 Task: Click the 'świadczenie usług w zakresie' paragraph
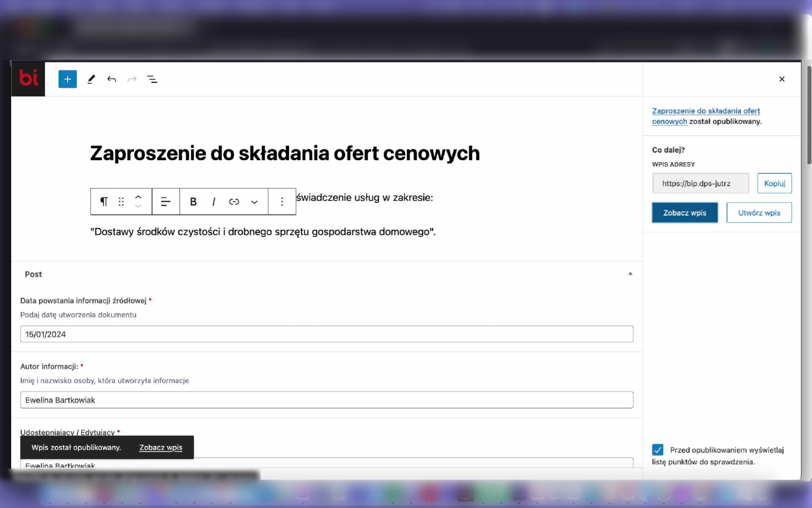[364, 198]
